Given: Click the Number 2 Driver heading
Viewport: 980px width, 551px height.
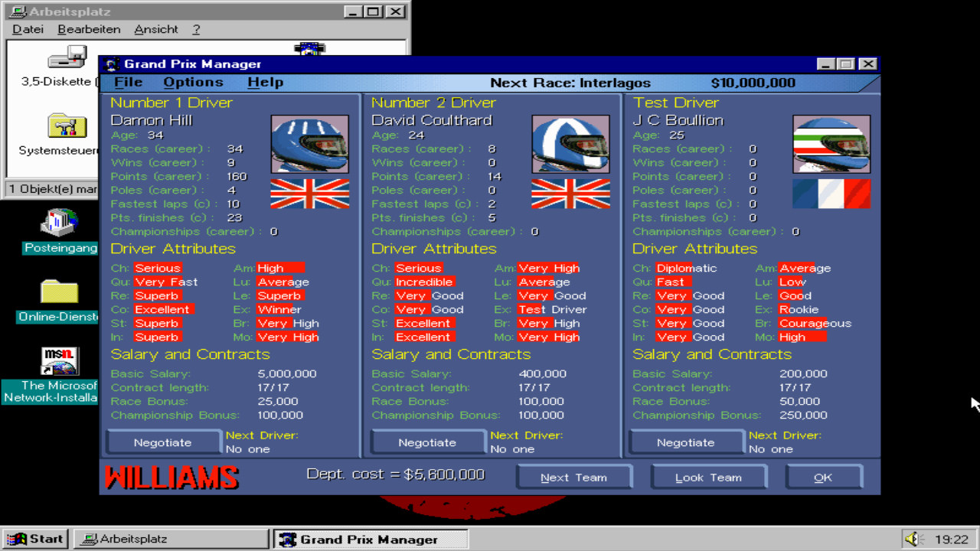Looking at the screenshot, I should point(433,103).
